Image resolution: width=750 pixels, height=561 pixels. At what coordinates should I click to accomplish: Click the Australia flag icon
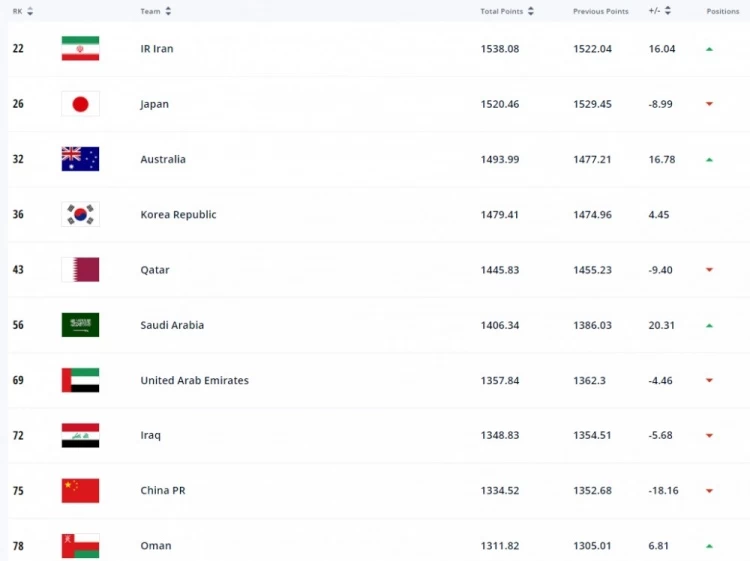[x=80, y=159]
